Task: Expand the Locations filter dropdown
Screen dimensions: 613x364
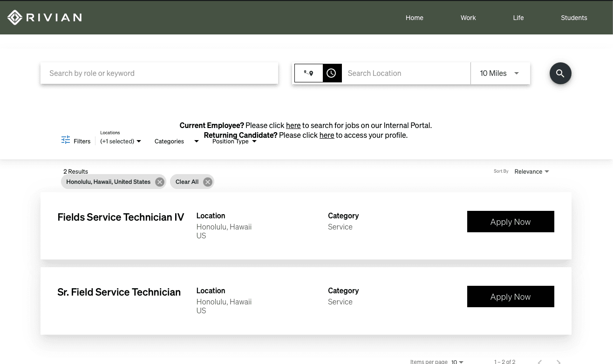Action: coord(121,141)
